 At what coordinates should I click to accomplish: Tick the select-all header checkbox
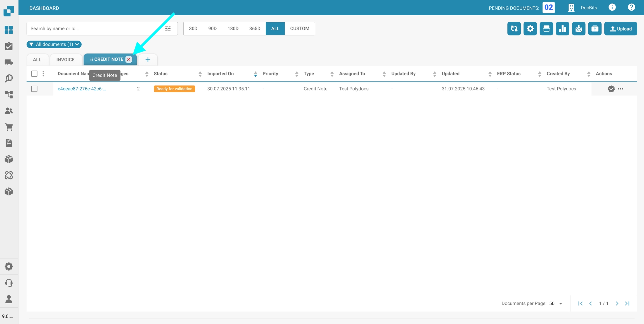coord(34,74)
